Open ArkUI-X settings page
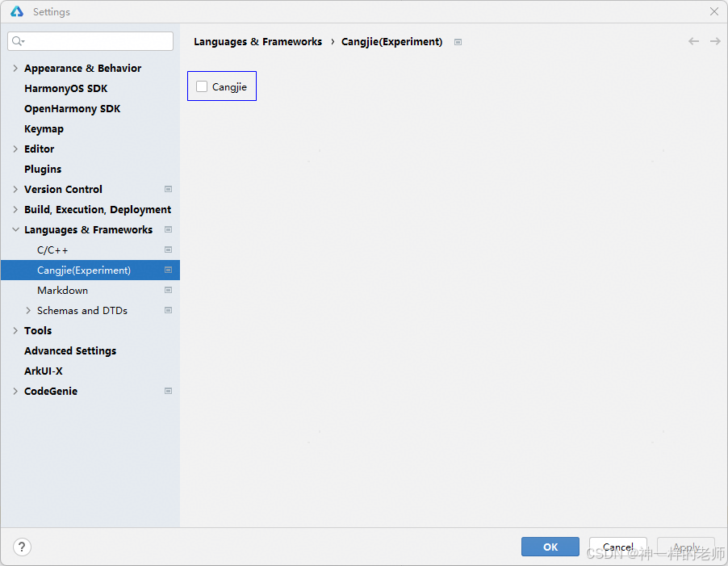The width and height of the screenshot is (728, 566). pyautogui.click(x=43, y=371)
